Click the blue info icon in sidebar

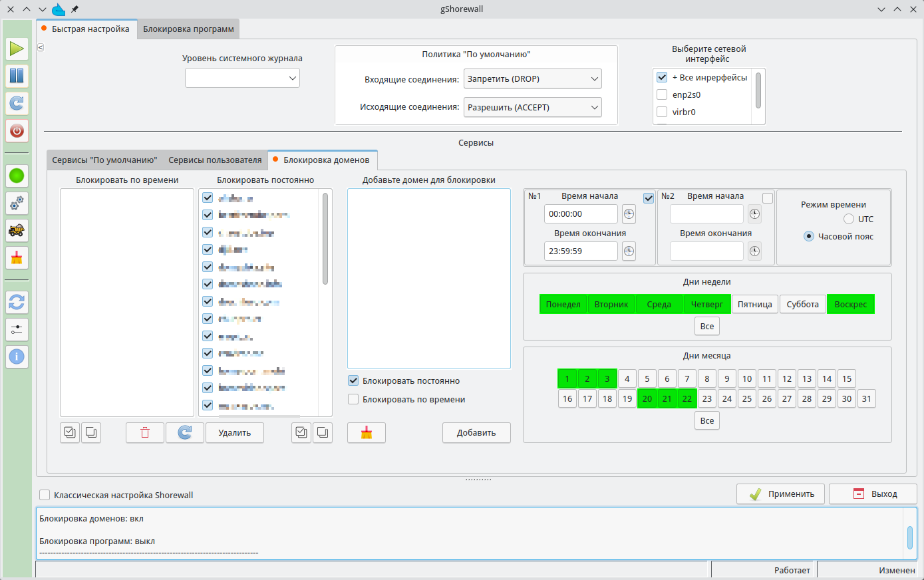[17, 357]
